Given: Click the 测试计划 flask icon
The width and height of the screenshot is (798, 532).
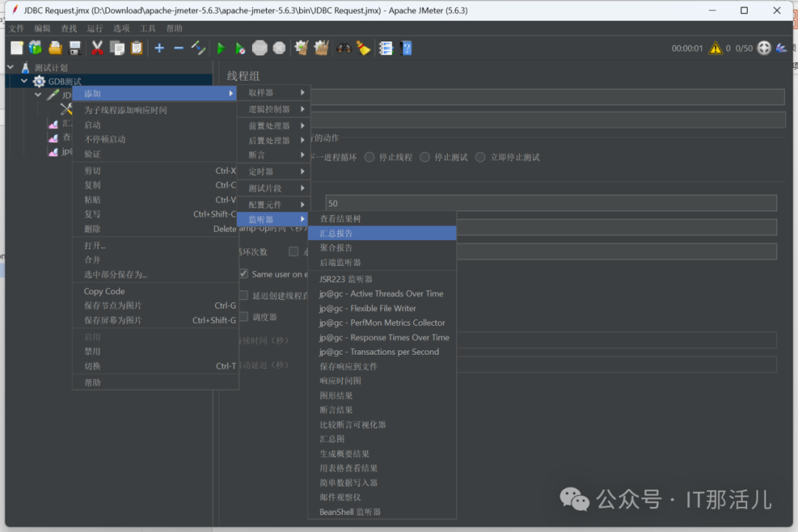Looking at the screenshot, I should 25,67.
